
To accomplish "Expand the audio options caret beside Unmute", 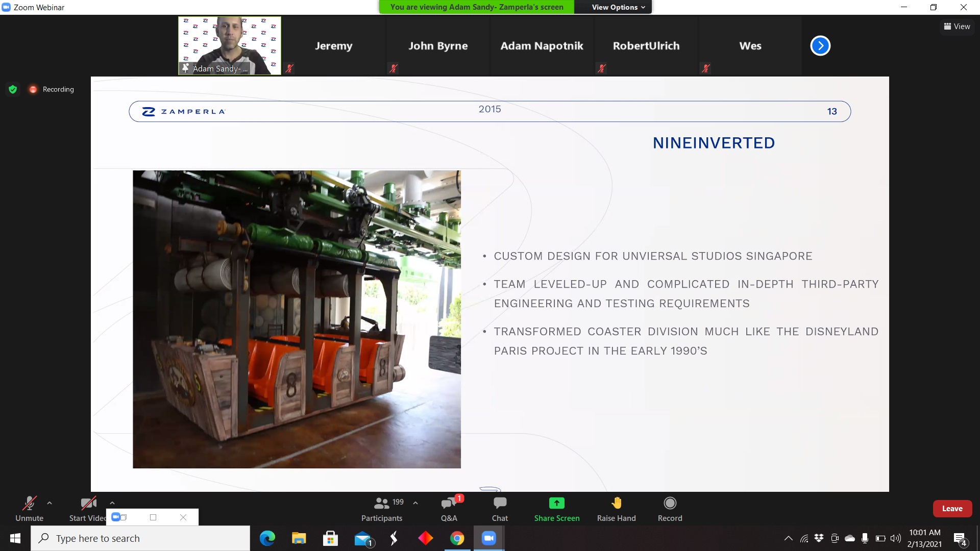I will click(x=50, y=503).
